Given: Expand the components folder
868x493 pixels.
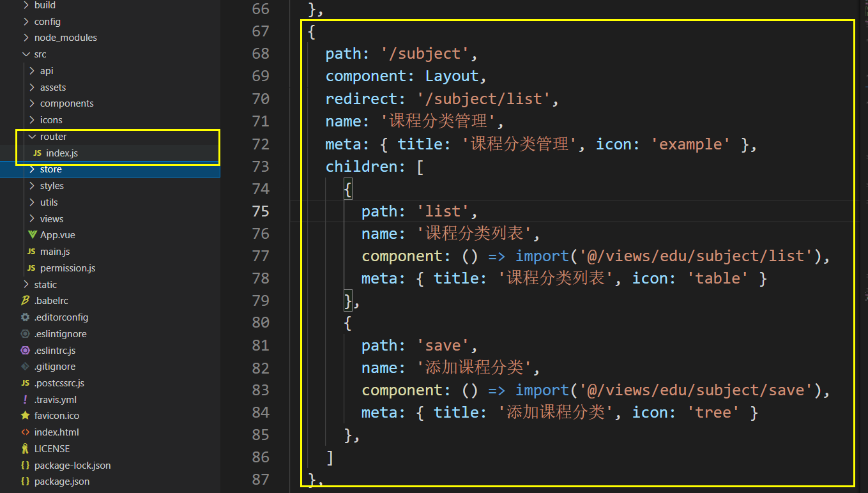Looking at the screenshot, I should point(32,103).
